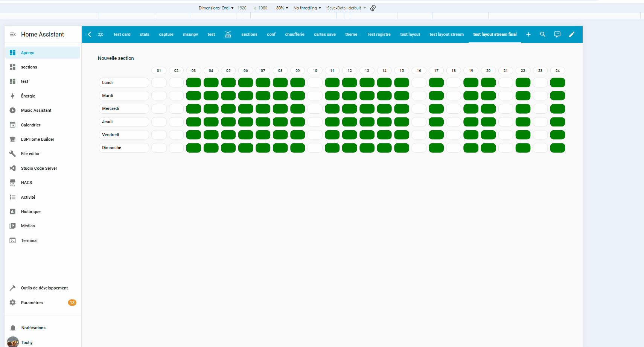Switch to the sun icon view tab
644x347 pixels.
[100, 34]
